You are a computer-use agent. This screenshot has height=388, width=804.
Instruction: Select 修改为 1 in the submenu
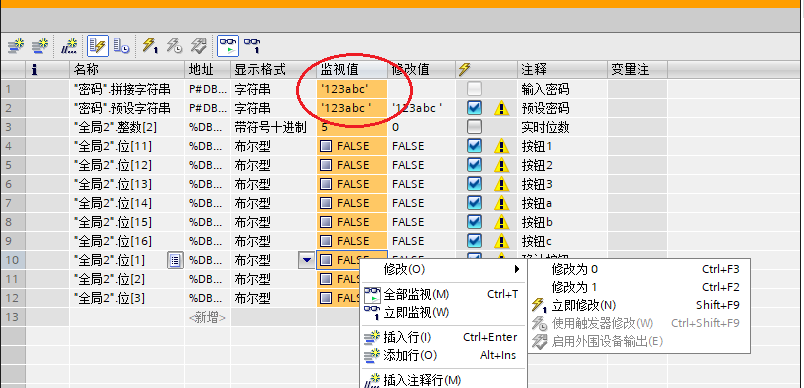[x=574, y=287]
